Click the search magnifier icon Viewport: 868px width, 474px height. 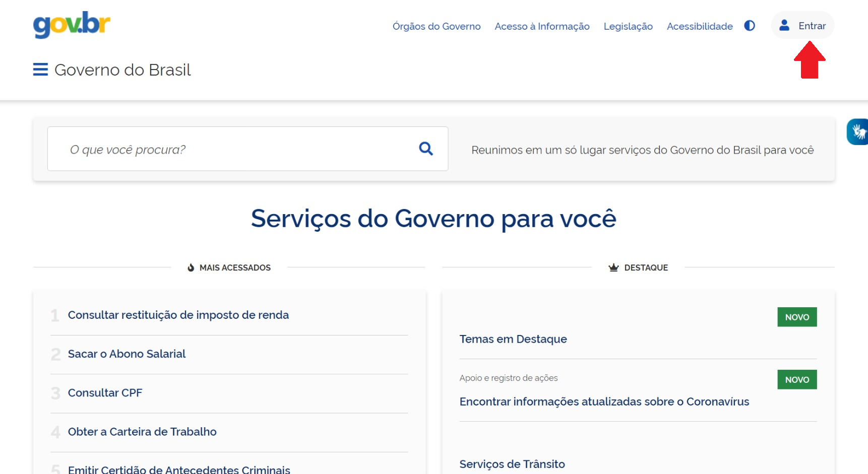[x=426, y=149]
